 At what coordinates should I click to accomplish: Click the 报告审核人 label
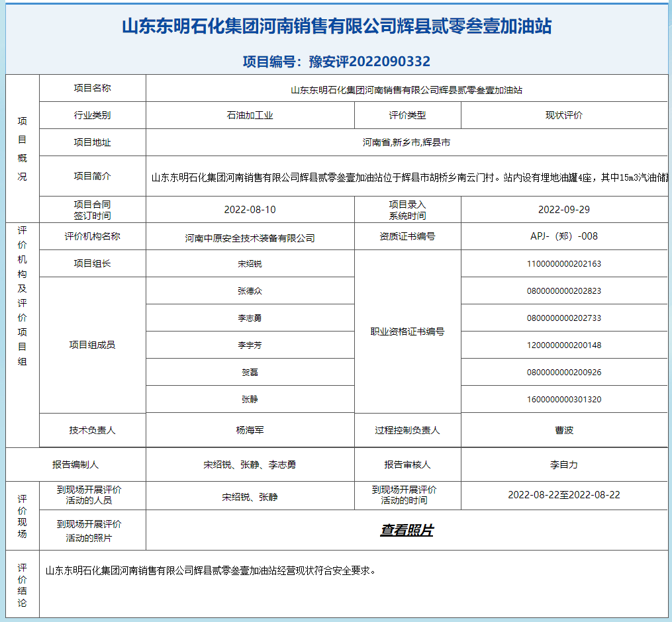[x=408, y=465]
